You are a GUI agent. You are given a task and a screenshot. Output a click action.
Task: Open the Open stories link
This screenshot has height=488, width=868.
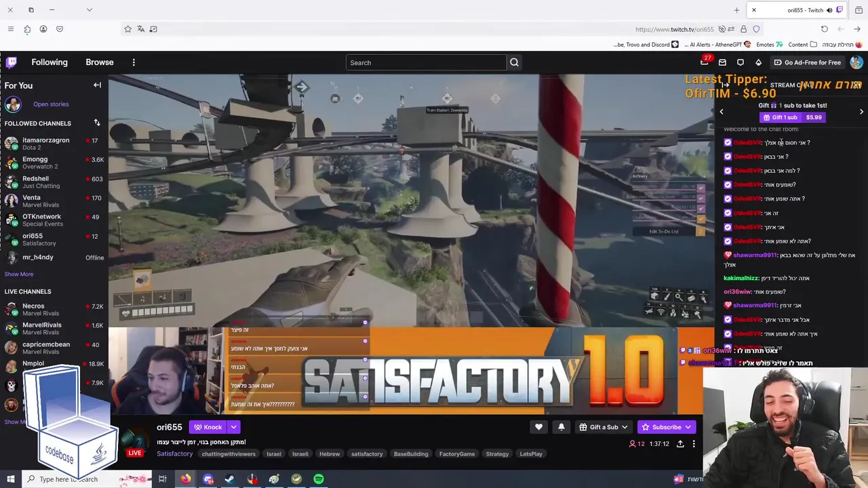point(51,104)
